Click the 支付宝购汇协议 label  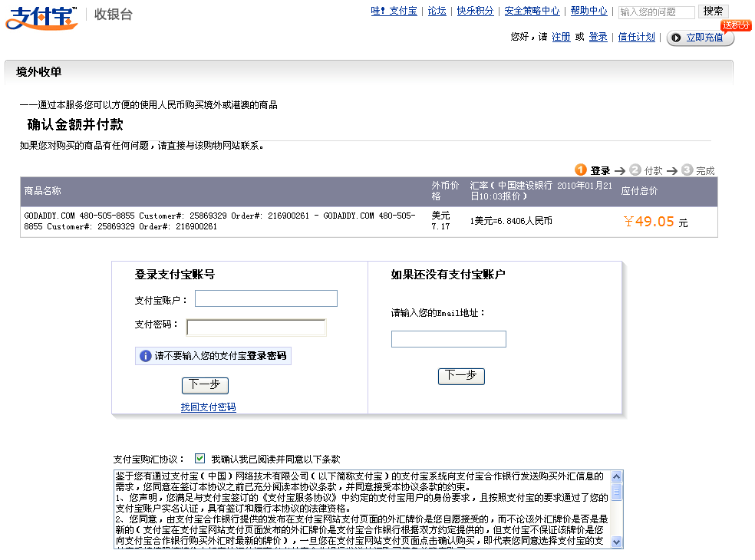click(x=148, y=460)
